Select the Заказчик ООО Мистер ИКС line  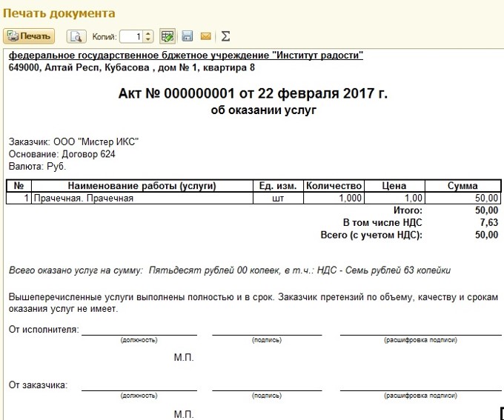[74, 142]
